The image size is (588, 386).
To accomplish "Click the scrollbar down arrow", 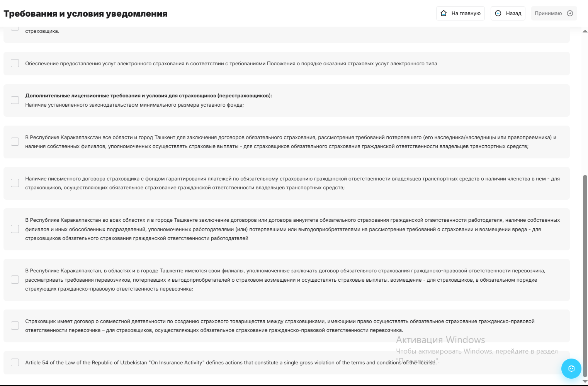I will tap(585, 381).
